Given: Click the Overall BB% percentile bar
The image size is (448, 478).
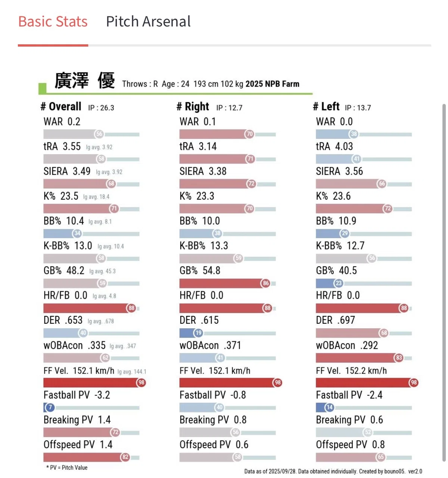Looking at the screenshot, I should [91, 233].
